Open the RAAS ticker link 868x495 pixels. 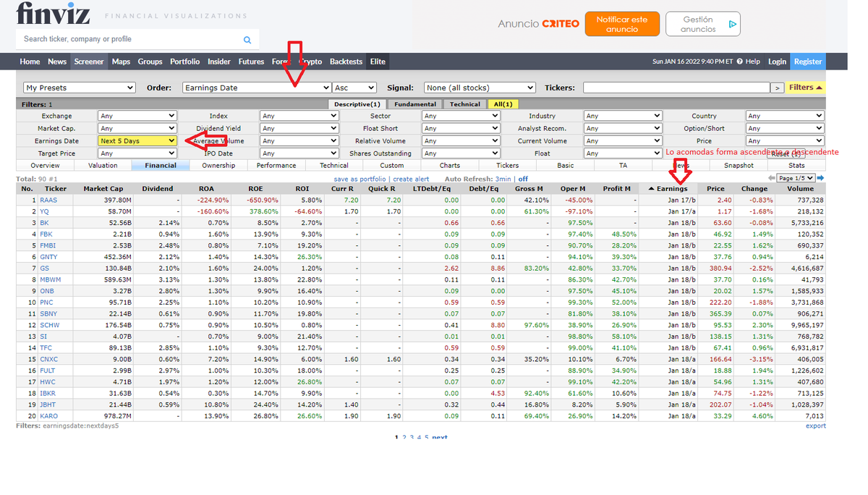48,200
